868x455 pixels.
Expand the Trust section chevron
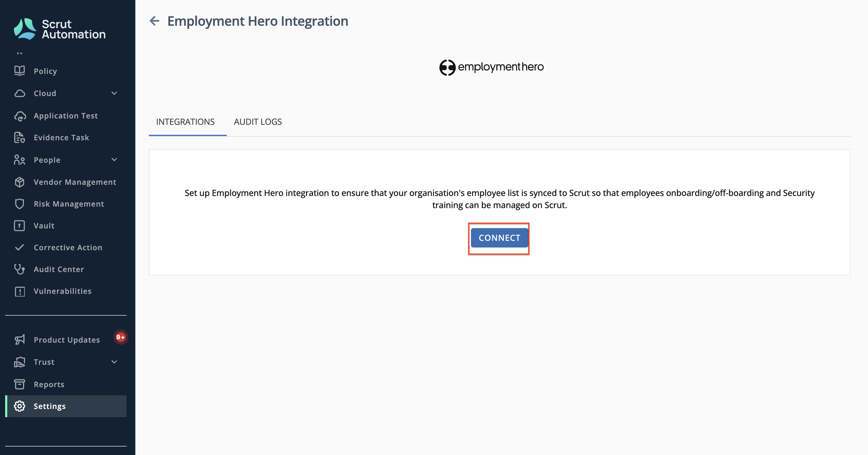click(114, 362)
